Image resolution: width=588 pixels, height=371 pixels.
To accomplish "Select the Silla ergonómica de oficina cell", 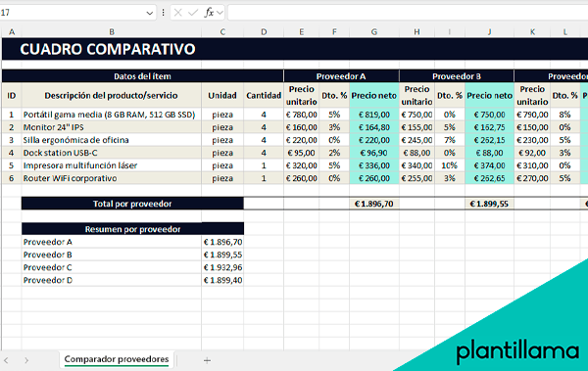I will point(112,140).
